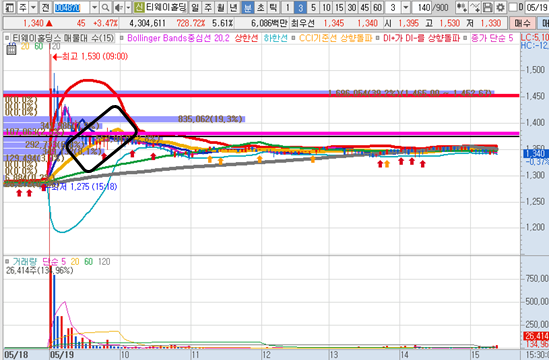Image resolution: width=549 pixels, height=360 pixels.
Task: Click the 최우선 quote label
Action: 303,23
